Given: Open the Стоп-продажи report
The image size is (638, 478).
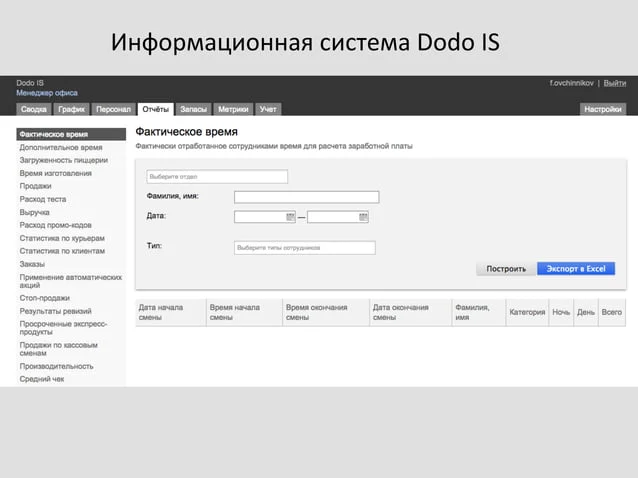Looking at the screenshot, I should pyautogui.click(x=45, y=298).
